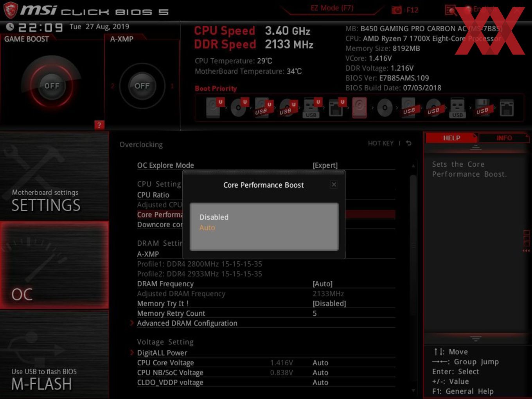This screenshot has height=399, width=532.
Task: Close the Core Performance Boost dialog
Action: [334, 185]
